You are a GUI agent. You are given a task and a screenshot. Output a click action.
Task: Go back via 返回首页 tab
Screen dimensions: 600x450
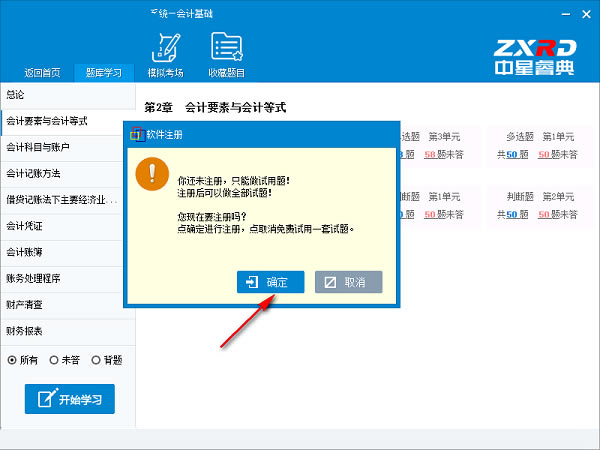[x=42, y=73]
